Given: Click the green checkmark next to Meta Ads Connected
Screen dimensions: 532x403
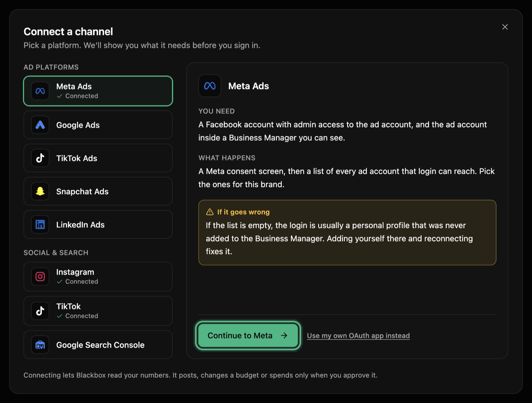Looking at the screenshot, I should point(60,96).
